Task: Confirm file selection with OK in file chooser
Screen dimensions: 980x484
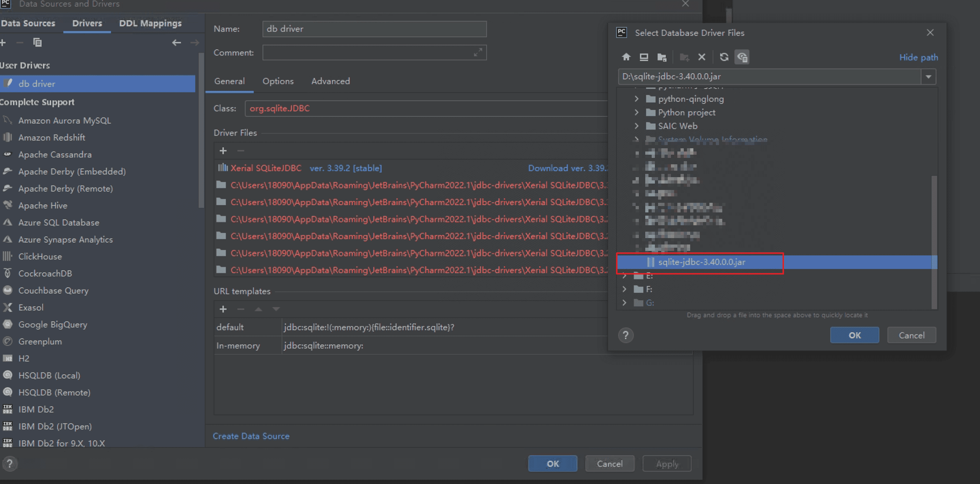Action: pos(855,335)
